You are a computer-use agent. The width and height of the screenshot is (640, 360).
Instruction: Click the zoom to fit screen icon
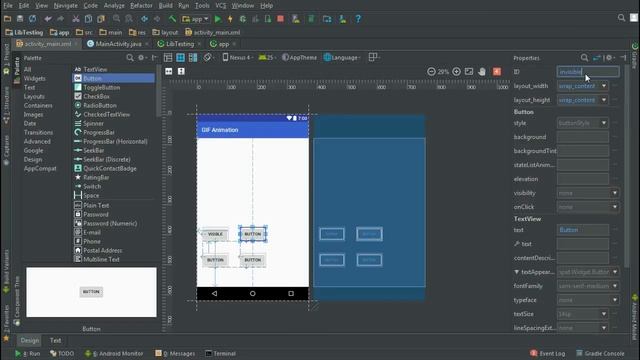point(469,71)
